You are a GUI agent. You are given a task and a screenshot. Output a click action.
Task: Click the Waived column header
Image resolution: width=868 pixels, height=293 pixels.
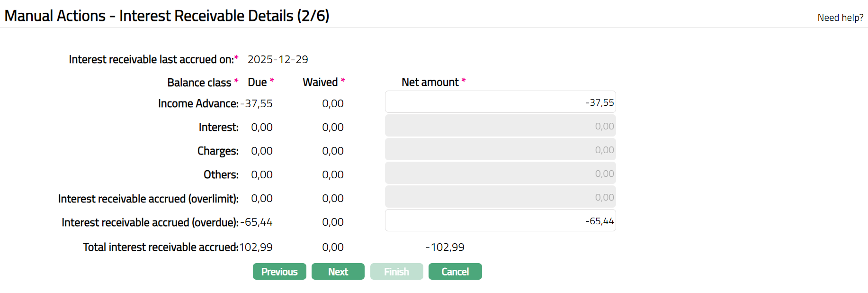click(x=320, y=82)
